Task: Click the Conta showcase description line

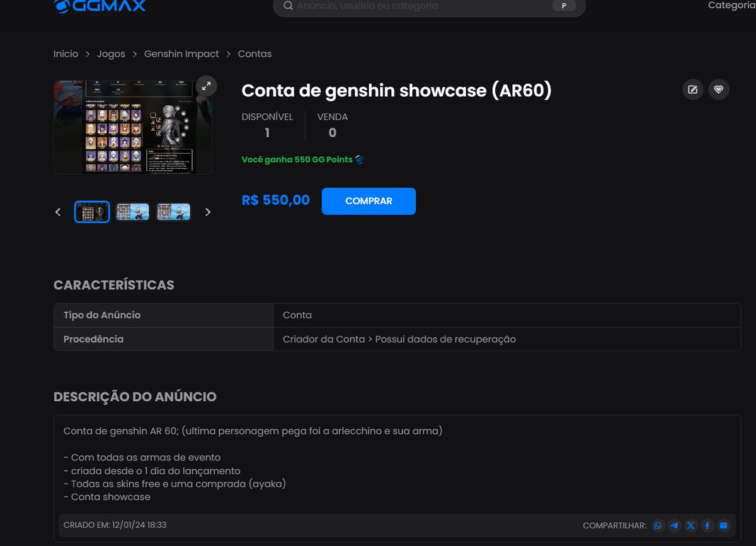Action: (107, 497)
